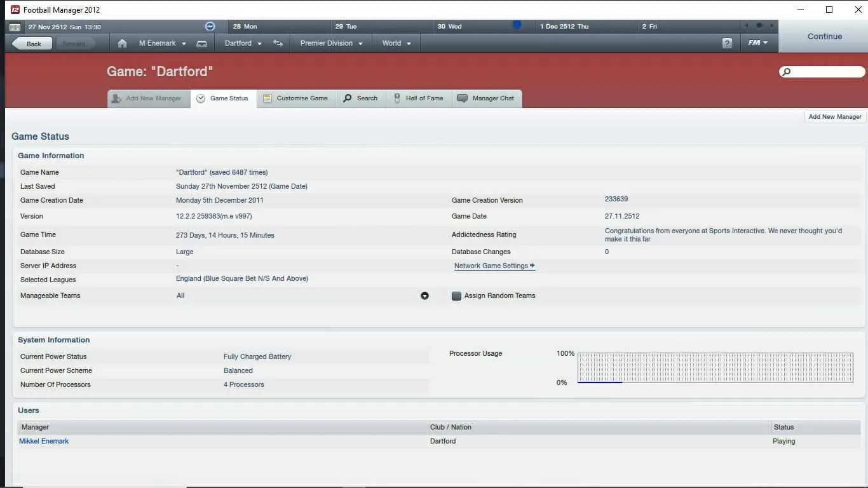Click the home icon in navigation bar

[122, 43]
